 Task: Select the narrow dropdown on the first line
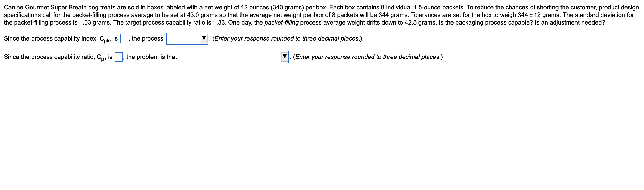(x=187, y=39)
